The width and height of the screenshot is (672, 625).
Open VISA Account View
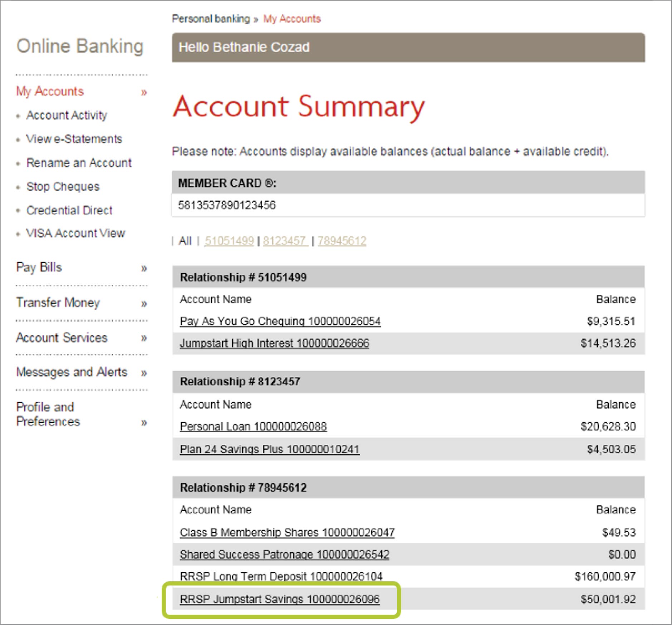[75, 233]
